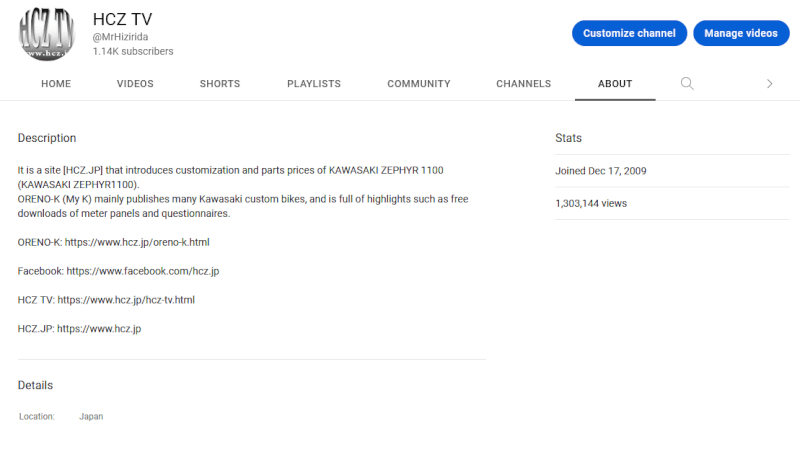The height and width of the screenshot is (457, 800).
Task: Click the @MrHizirida handle
Action: click(120, 37)
